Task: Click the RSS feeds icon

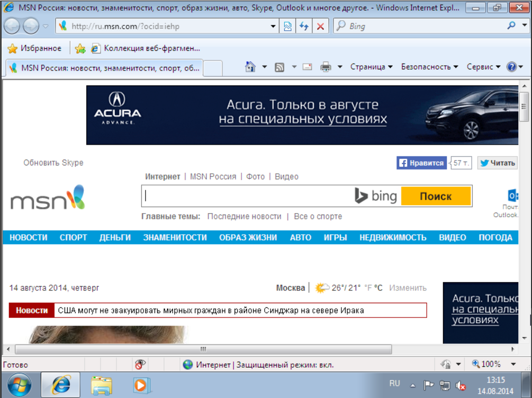Action: click(279, 67)
